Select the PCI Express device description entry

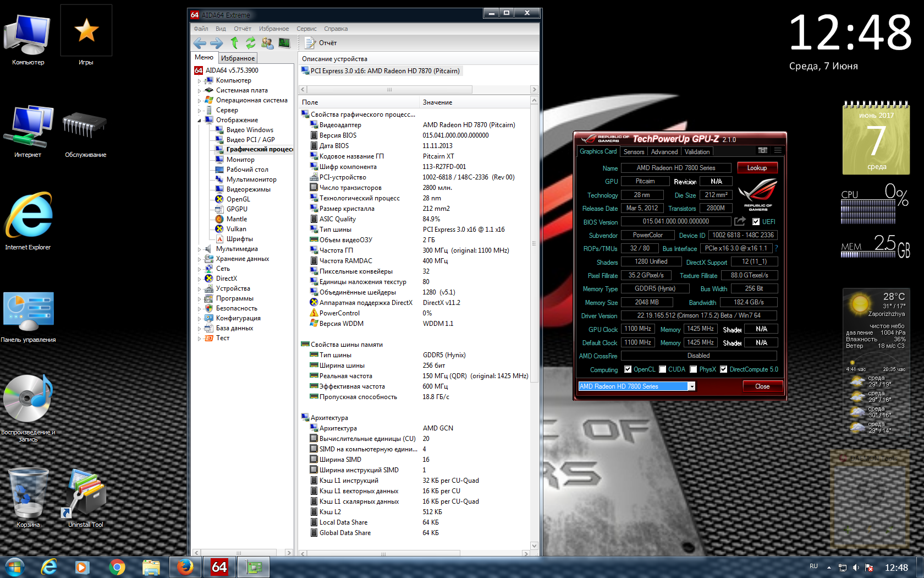[x=381, y=71]
